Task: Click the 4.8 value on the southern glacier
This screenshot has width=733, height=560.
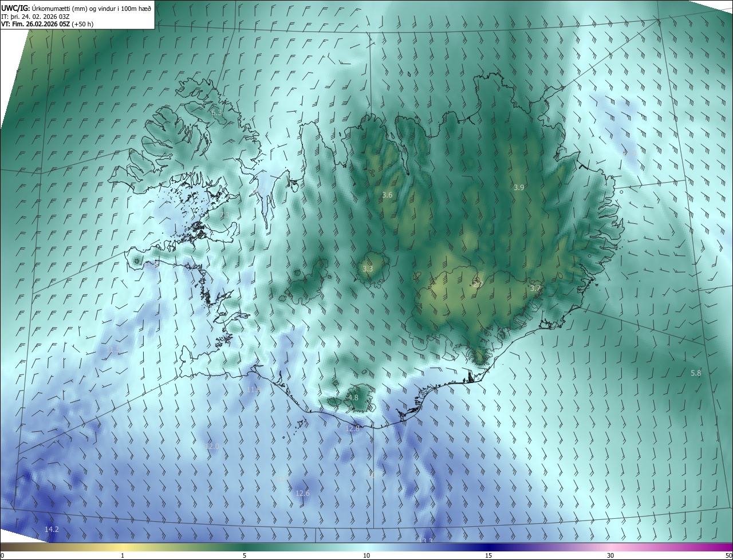Action: pyautogui.click(x=353, y=397)
